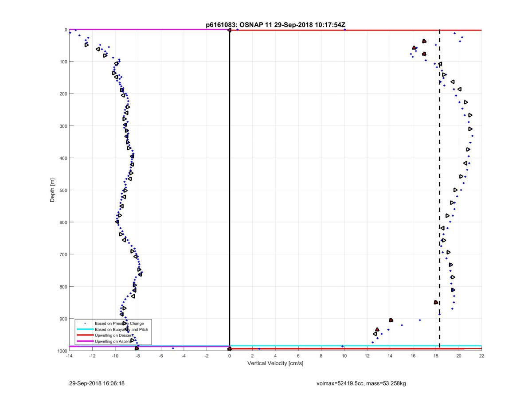Click the depth tick label 500

point(63,190)
